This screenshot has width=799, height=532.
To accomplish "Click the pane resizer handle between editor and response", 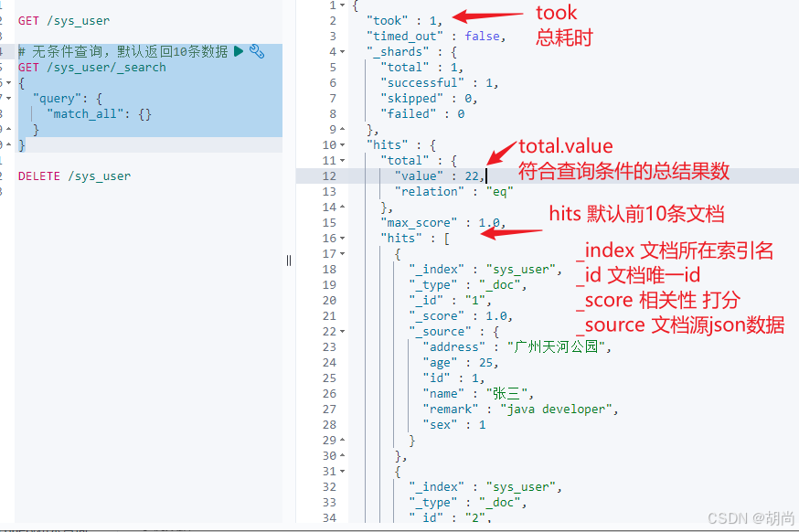I will click(289, 261).
